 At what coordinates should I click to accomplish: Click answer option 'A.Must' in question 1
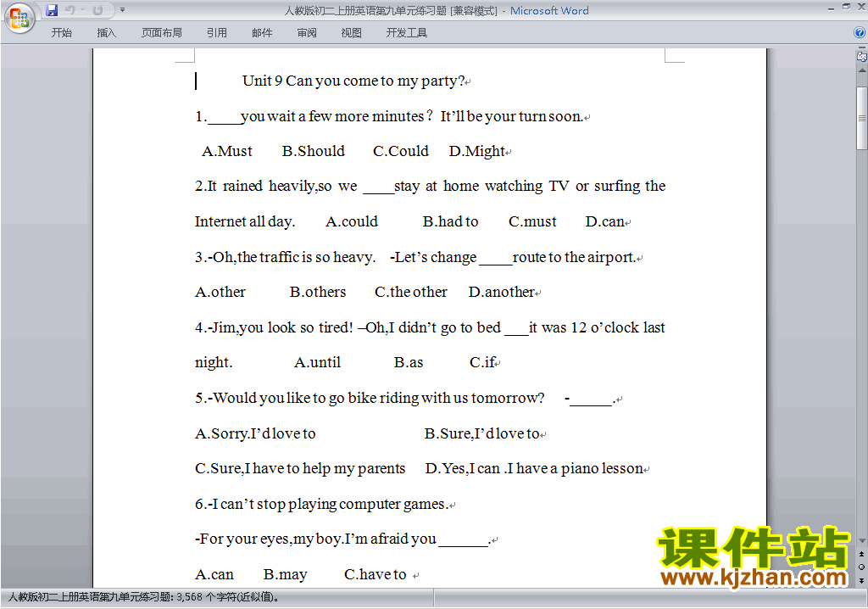(x=227, y=151)
